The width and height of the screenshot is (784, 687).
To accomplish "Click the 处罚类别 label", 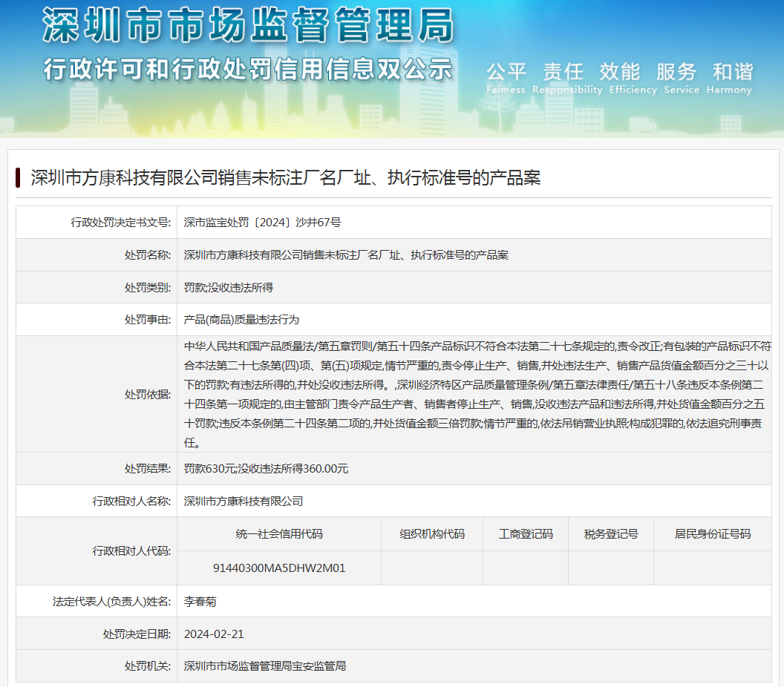I will point(148,287).
